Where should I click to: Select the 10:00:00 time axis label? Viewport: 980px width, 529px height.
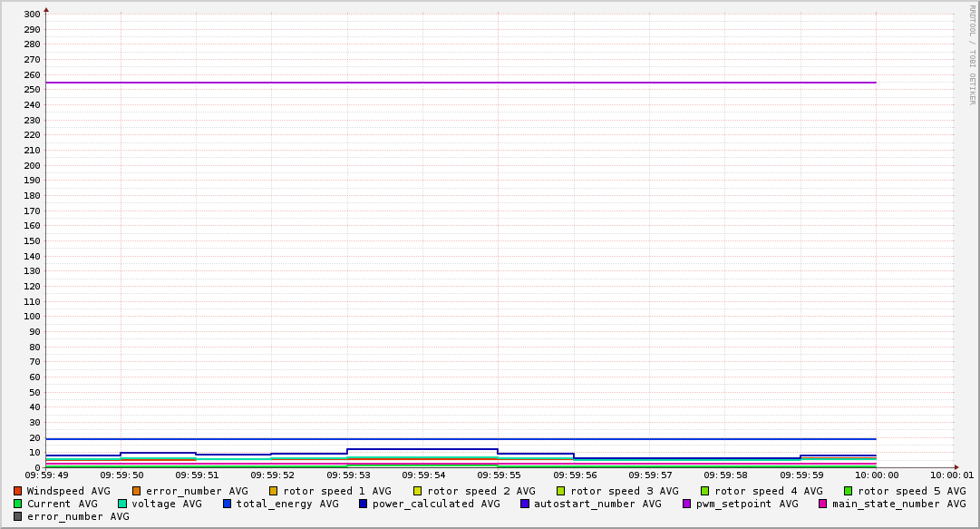click(x=876, y=475)
